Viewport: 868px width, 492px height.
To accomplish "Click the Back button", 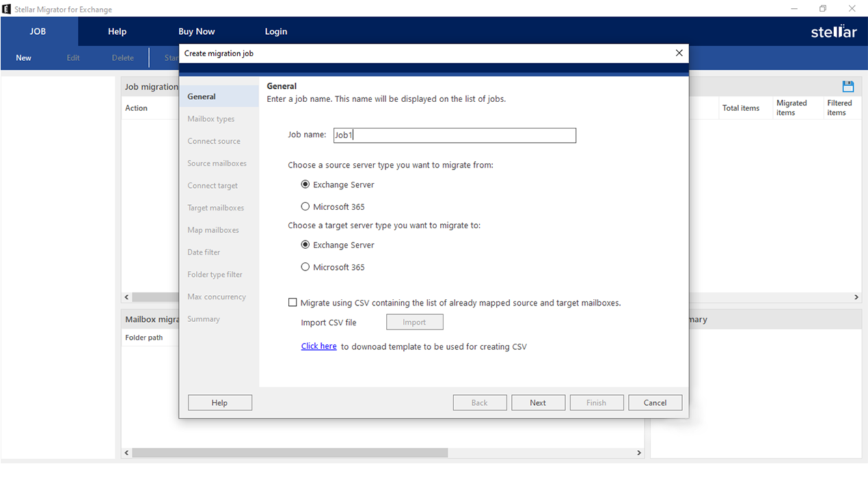I will click(480, 402).
